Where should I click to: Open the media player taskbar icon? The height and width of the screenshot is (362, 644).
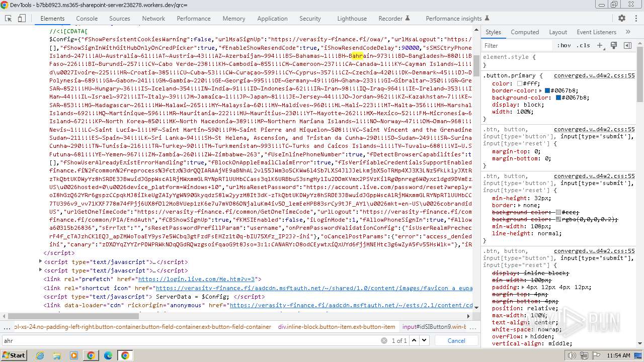(74, 355)
